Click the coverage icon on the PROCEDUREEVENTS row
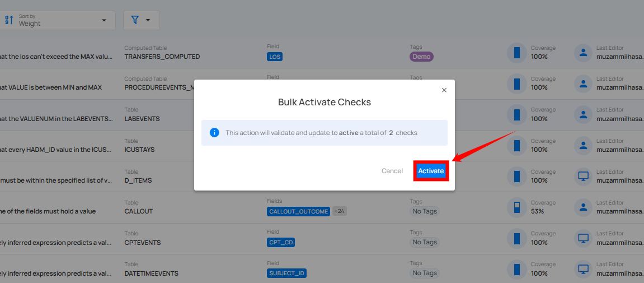This screenshot has width=644, height=283. point(516,83)
